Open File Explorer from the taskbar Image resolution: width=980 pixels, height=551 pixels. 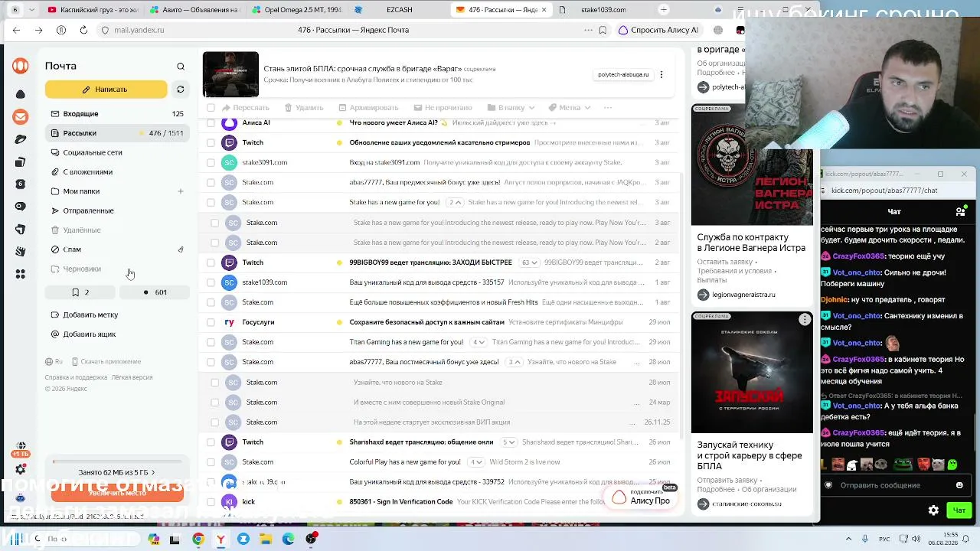266,539
